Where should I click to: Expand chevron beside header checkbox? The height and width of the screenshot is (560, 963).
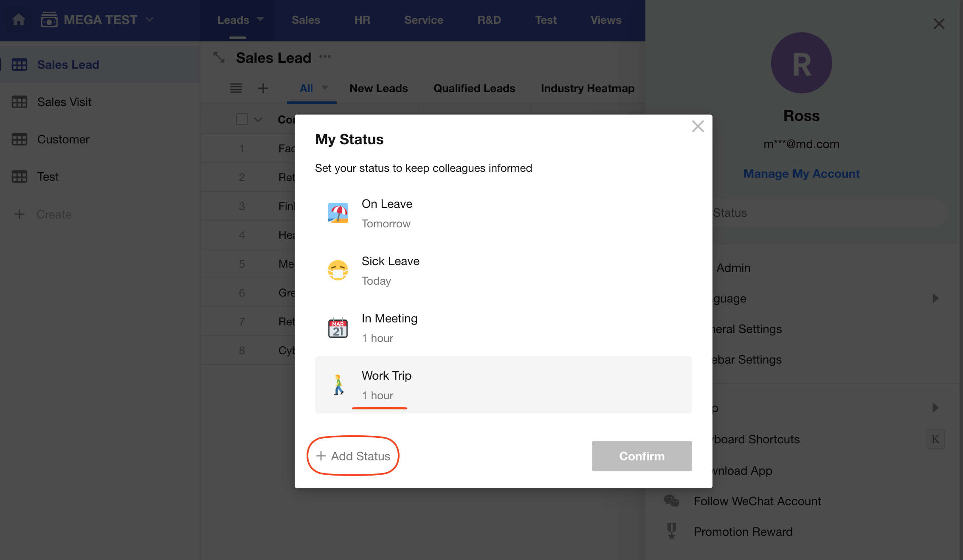[258, 120]
